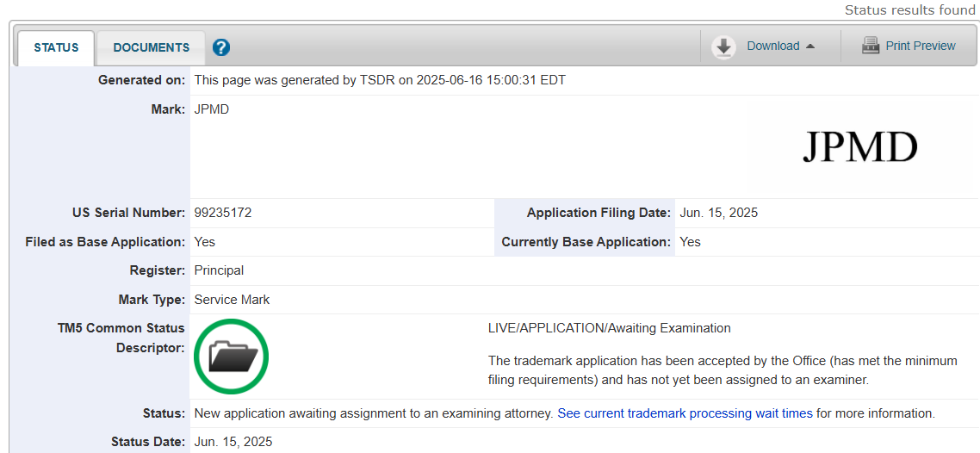Viewport: 980px width, 453px height.
Task: Click the Status results found text
Action: pos(909,10)
